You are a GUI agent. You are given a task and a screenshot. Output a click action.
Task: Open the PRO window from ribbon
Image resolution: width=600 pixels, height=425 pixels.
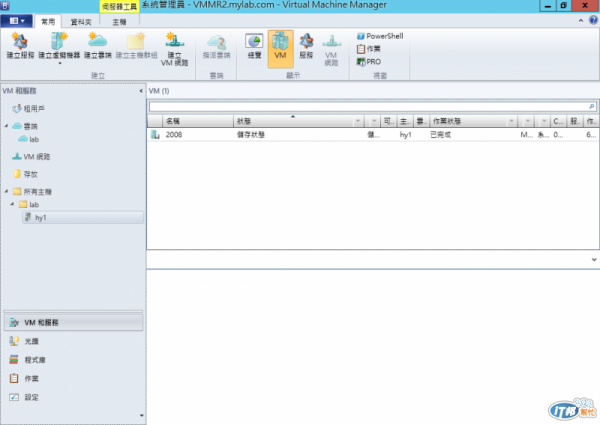click(x=368, y=62)
